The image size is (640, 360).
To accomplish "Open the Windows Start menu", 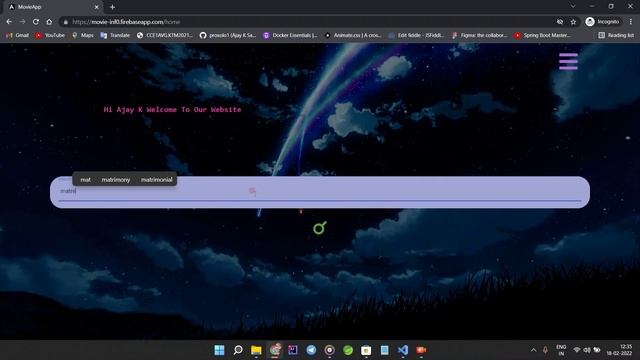I will click(x=219, y=350).
